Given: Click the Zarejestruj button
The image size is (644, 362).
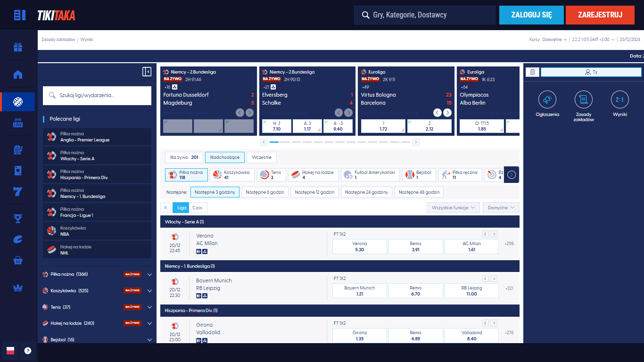Looking at the screenshot, I should tap(601, 15).
